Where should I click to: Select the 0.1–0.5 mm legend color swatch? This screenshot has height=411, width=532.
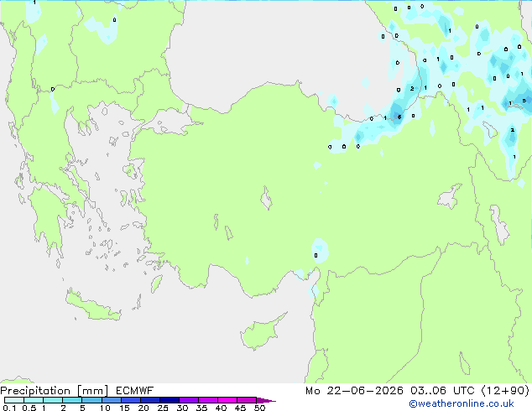pos(14,400)
